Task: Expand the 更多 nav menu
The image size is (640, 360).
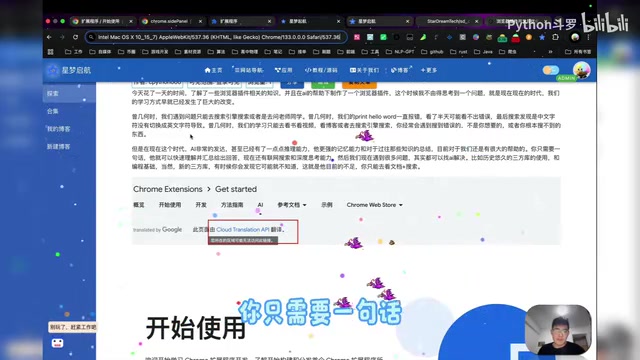Action: [x=429, y=70]
